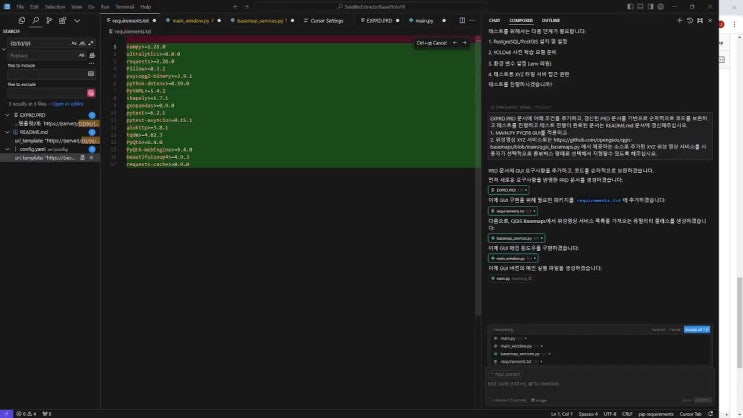Click errors and warnings status bar indicator
Viewport: 743px width, 418px height.
click(26, 414)
